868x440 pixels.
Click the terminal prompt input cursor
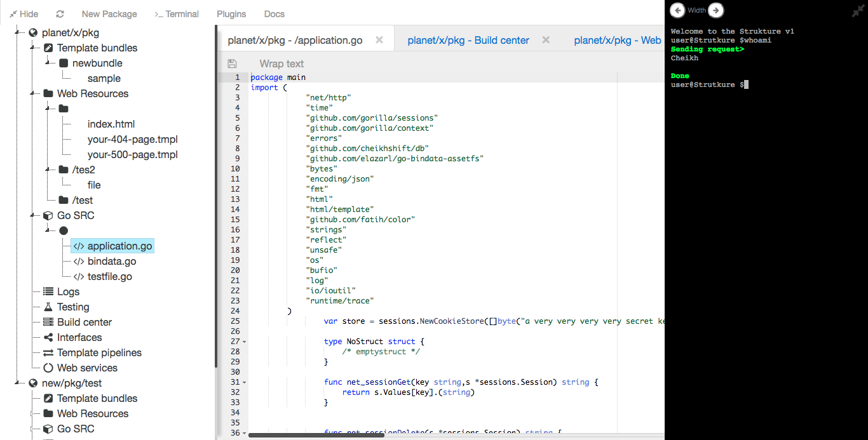746,84
